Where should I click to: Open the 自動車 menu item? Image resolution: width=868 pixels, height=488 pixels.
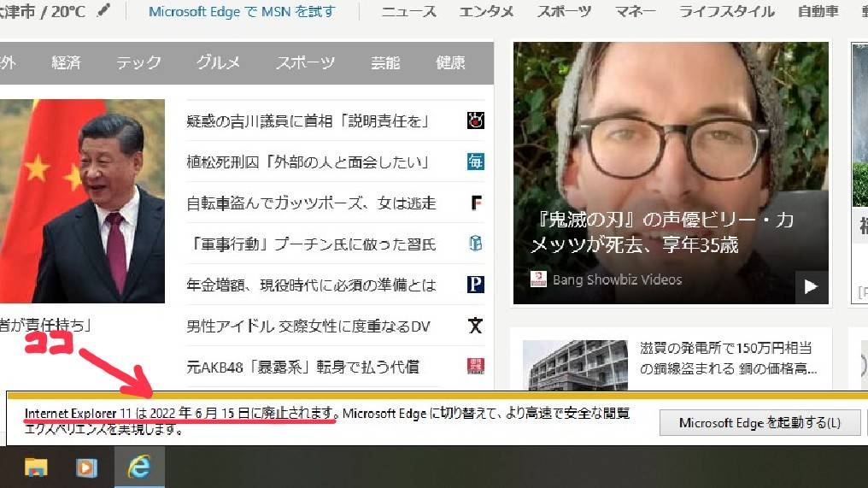pos(818,12)
